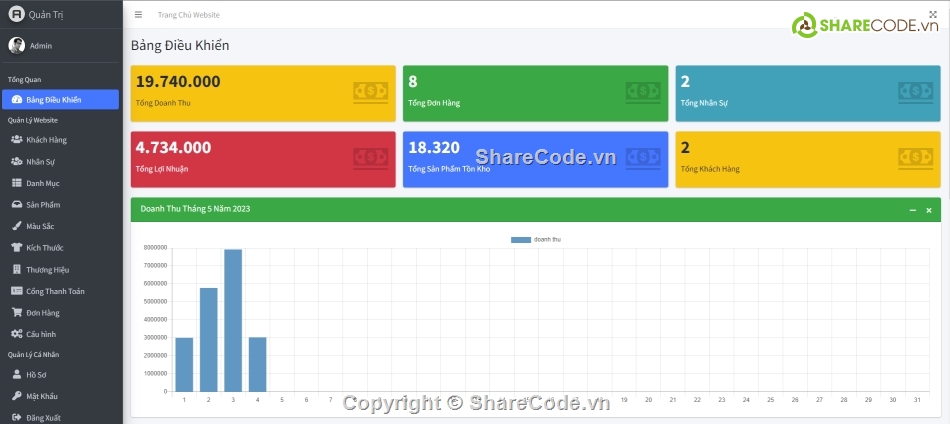Click the Mật Khẩu key icon
The width and height of the screenshot is (950, 424).
[16, 396]
